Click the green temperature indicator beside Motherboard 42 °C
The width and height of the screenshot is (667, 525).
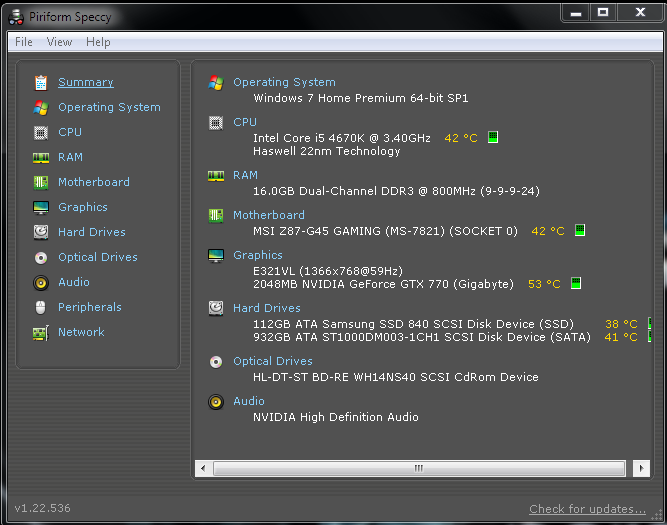coord(579,230)
